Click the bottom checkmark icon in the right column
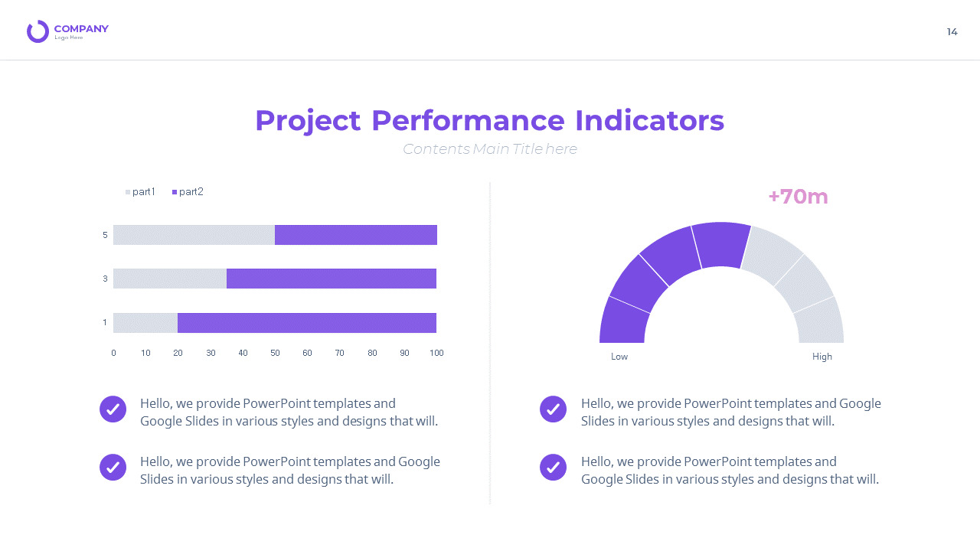The width and height of the screenshot is (980, 551). [x=553, y=467]
